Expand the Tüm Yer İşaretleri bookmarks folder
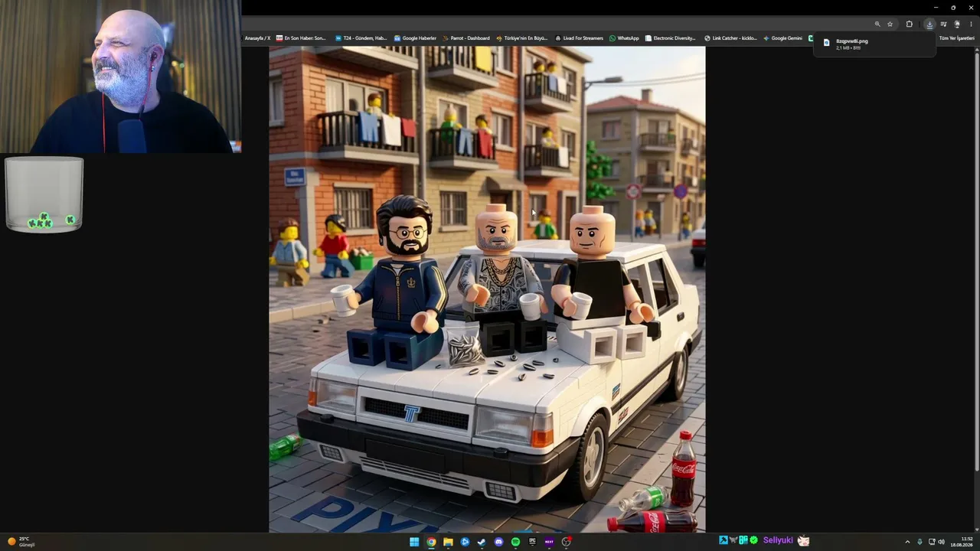Image resolution: width=980 pixels, height=551 pixels. [x=956, y=38]
